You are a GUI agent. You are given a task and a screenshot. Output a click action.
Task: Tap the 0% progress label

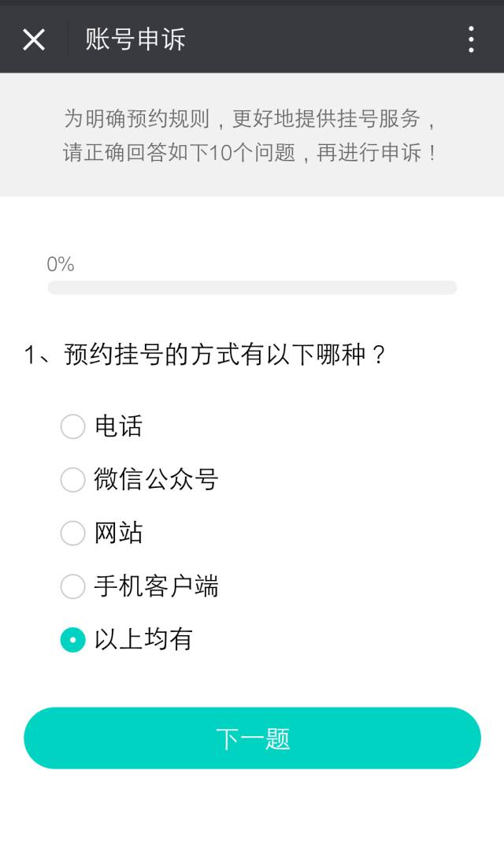61,265
